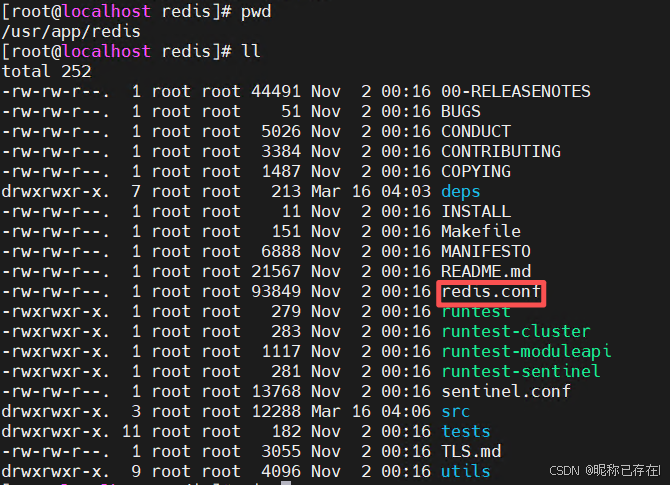Click the src directory name
Viewport: 670px width, 485px height.
click(x=455, y=412)
